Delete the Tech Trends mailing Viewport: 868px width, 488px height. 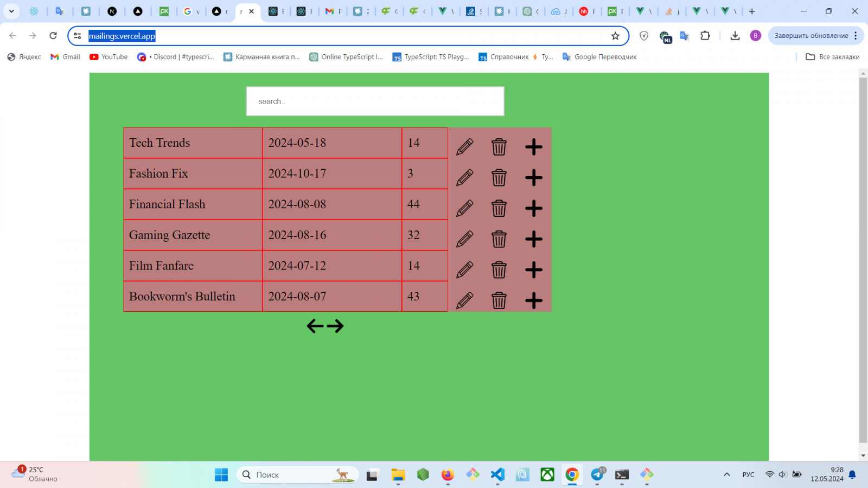[x=499, y=146]
